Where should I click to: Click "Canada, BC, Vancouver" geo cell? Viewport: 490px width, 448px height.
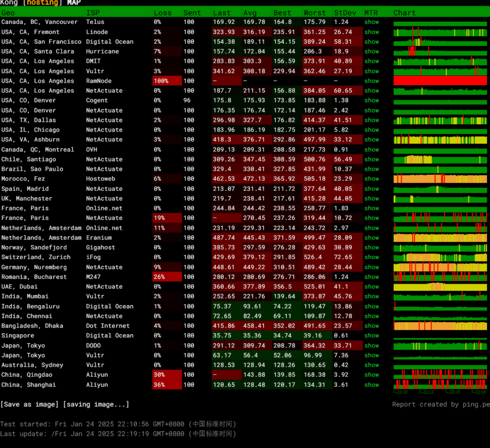(x=39, y=22)
